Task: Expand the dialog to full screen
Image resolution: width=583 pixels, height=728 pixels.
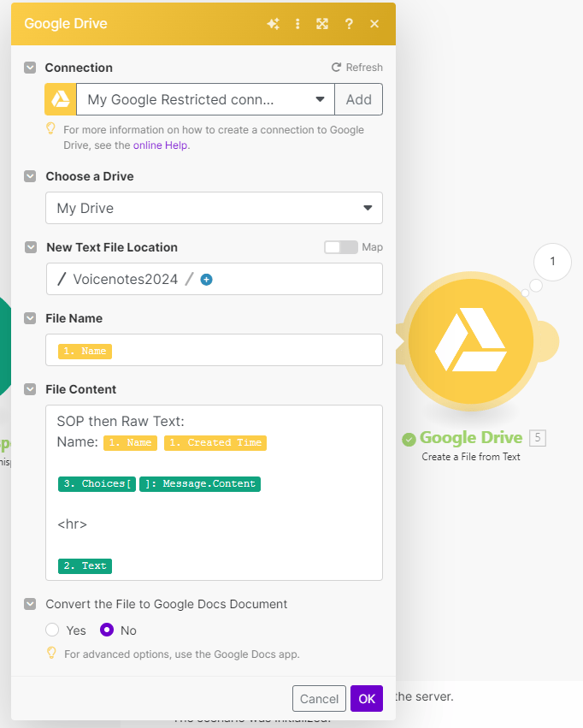Action: coord(322,24)
